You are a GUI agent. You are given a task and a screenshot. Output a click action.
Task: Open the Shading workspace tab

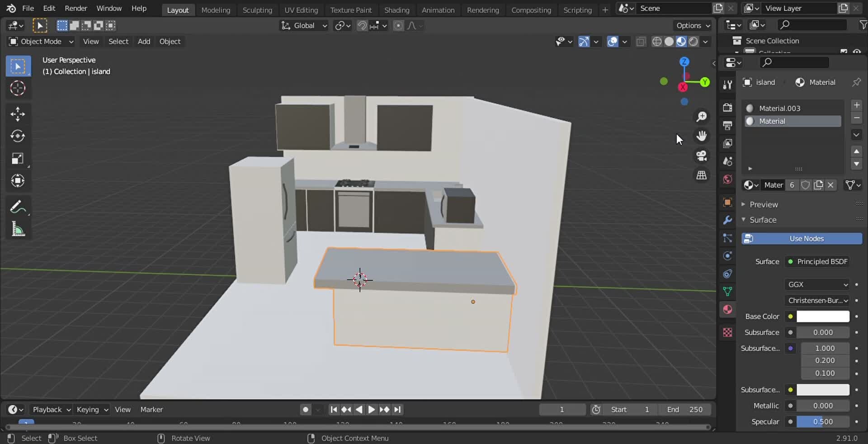[x=397, y=10]
